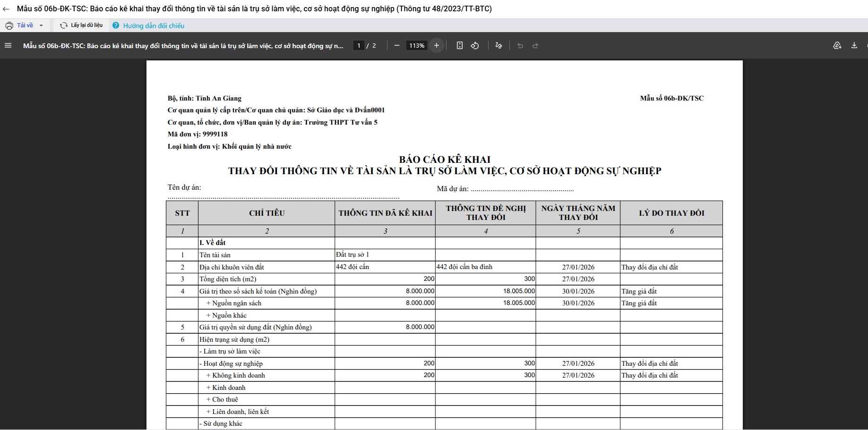
Task: Click the back arrow beside report title
Action: 6,9
